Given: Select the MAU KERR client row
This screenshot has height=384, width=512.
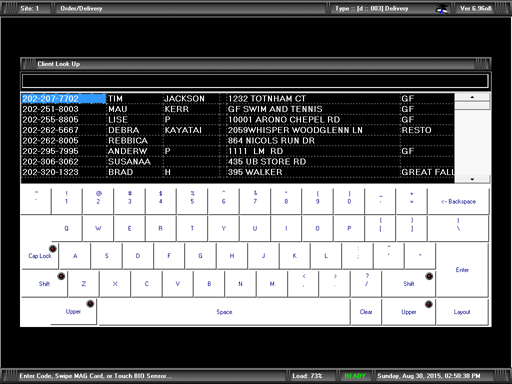Looking at the screenshot, I should tap(238, 109).
